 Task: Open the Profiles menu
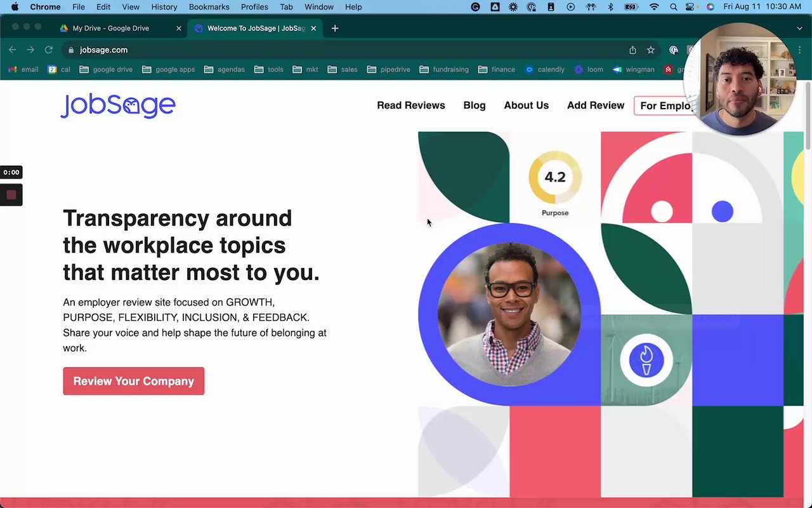pos(254,7)
